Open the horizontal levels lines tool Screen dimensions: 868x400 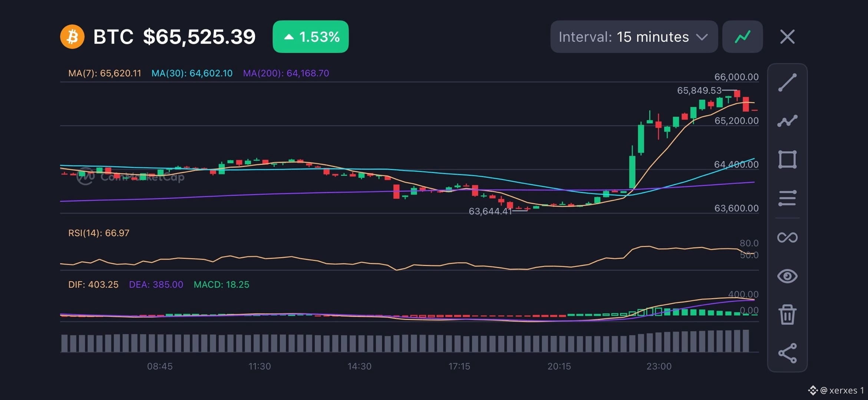click(787, 198)
